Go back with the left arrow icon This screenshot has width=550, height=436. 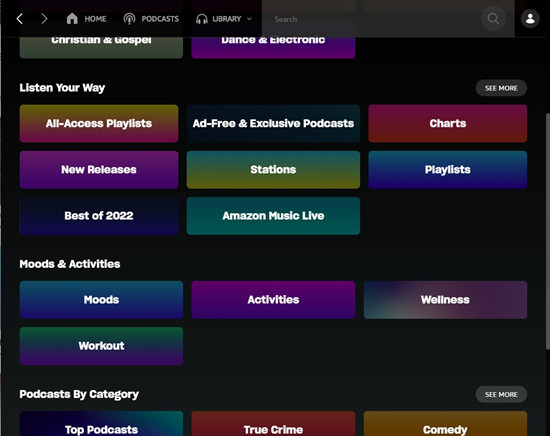20,19
